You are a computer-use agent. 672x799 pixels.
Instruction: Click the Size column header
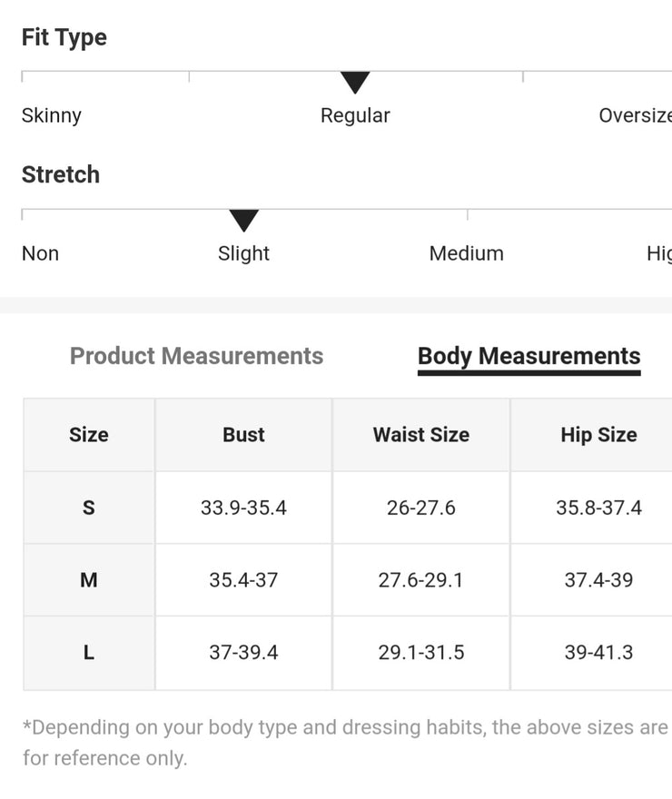point(89,435)
